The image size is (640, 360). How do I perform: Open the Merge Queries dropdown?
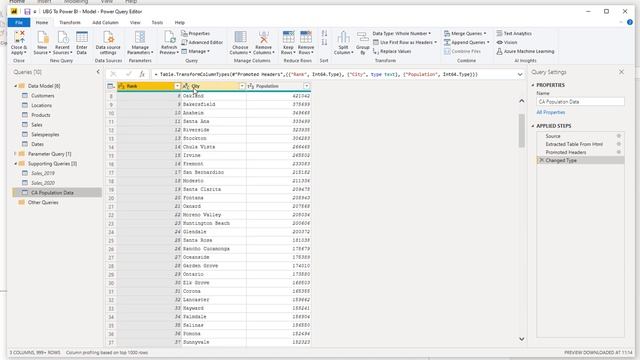(x=465, y=33)
